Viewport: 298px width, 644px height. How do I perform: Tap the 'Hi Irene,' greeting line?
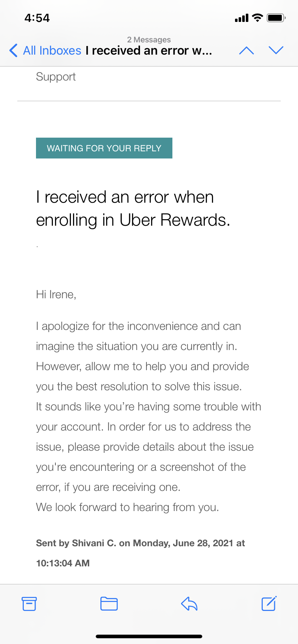[56, 295]
